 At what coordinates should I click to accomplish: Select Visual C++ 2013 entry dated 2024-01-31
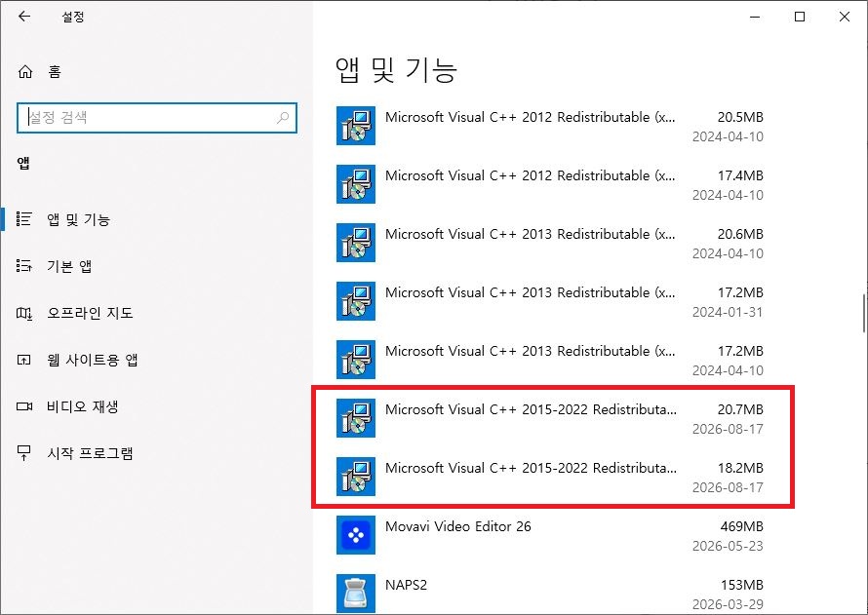coord(550,301)
